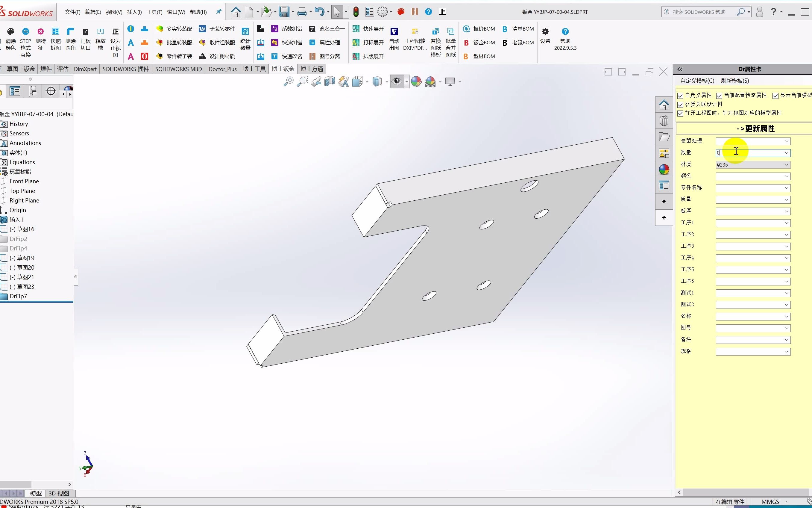
Task: Open the appearances color ball in task pane
Action: [x=664, y=170]
